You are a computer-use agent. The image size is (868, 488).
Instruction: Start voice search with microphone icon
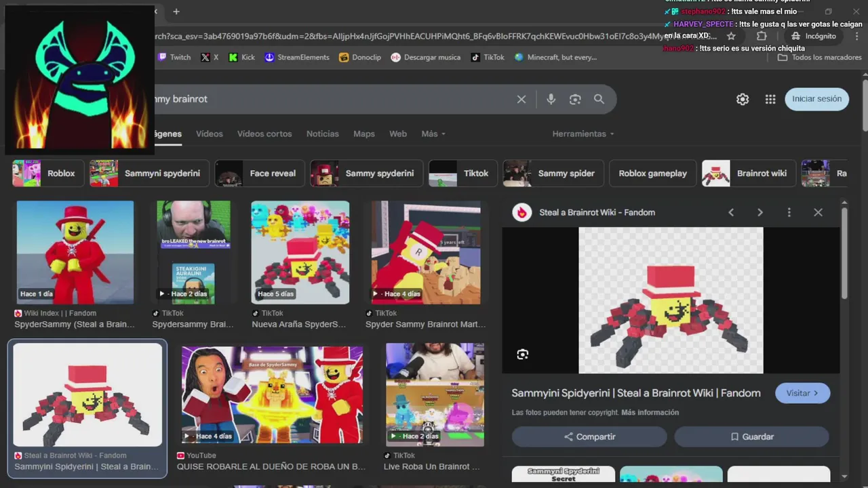click(x=551, y=99)
